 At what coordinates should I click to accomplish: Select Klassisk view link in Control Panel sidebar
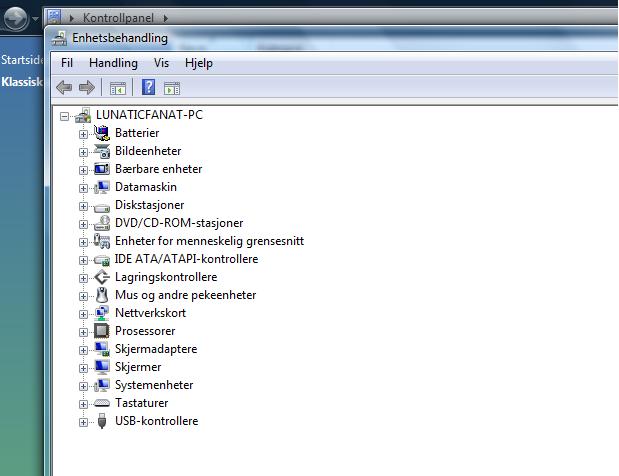click(22, 82)
